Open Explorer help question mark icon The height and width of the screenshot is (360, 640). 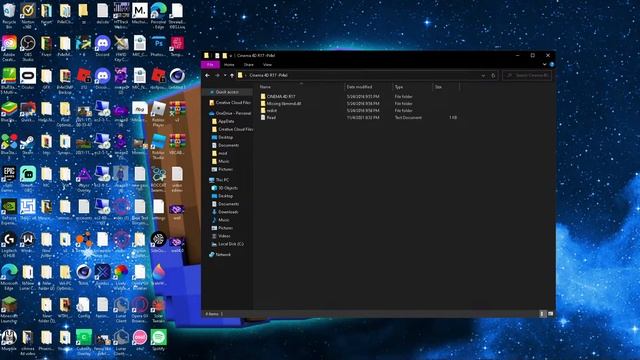[x=552, y=64]
